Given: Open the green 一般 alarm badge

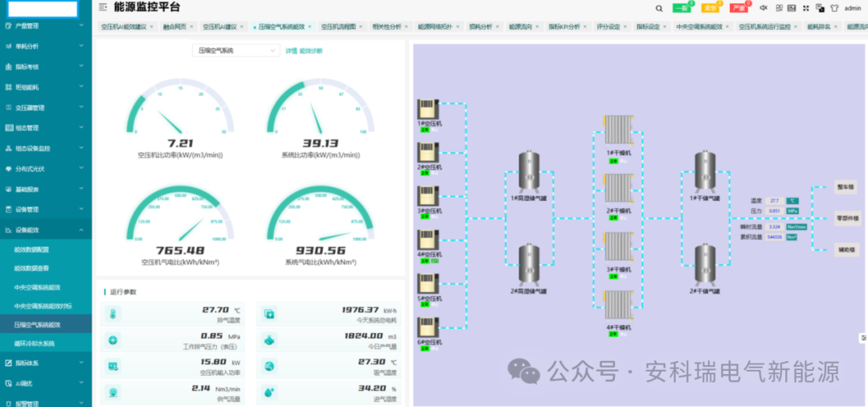Looking at the screenshot, I should coord(682,8).
